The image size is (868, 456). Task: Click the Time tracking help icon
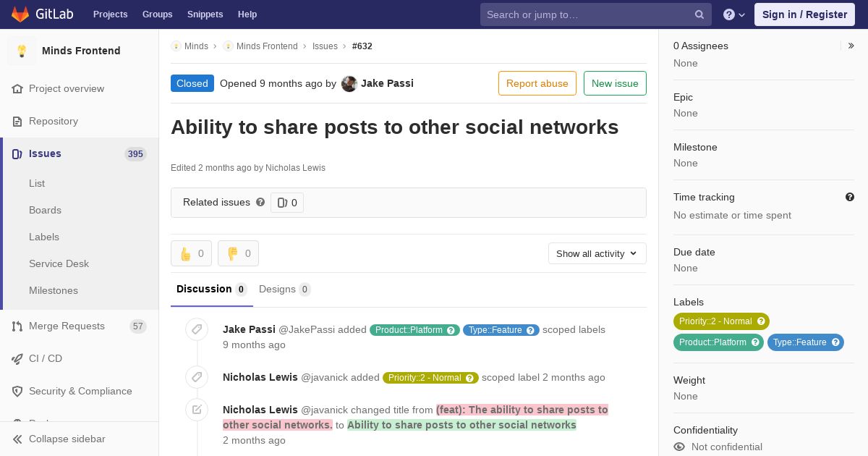click(x=850, y=197)
